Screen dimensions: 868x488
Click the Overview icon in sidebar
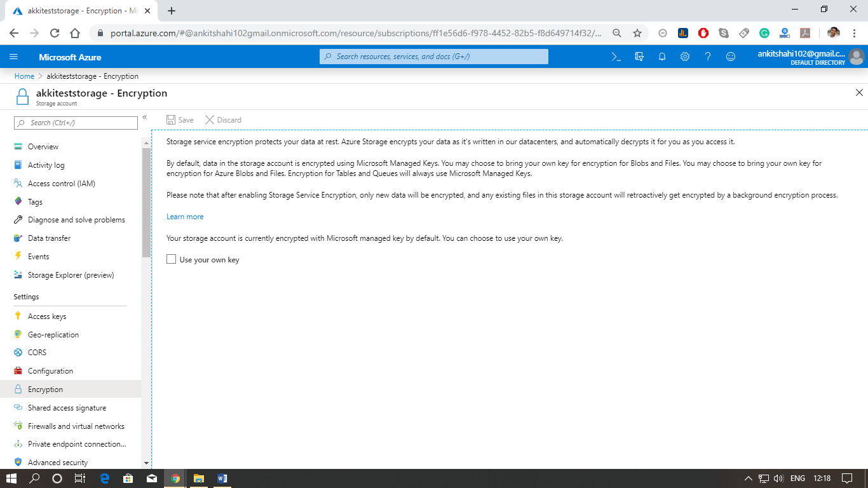(x=18, y=147)
